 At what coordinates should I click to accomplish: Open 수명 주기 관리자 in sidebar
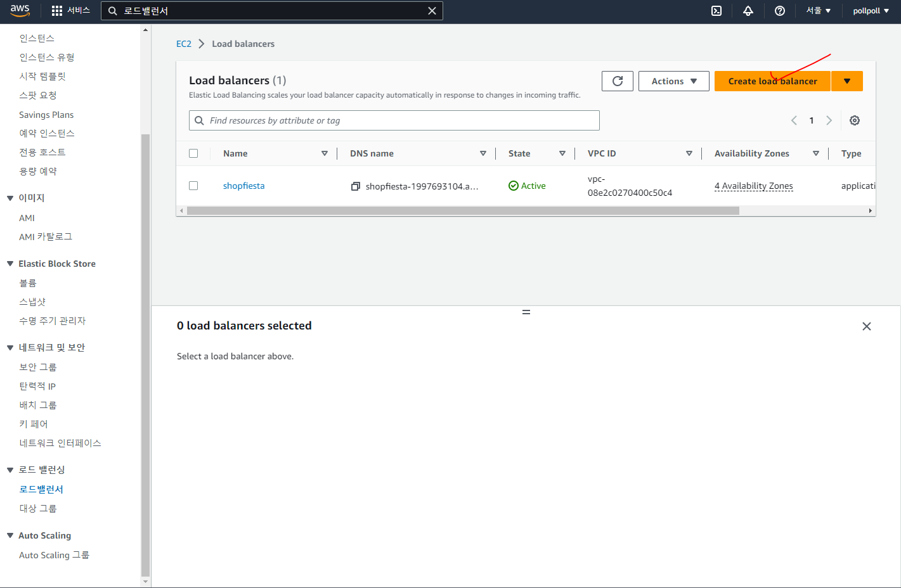click(x=52, y=321)
